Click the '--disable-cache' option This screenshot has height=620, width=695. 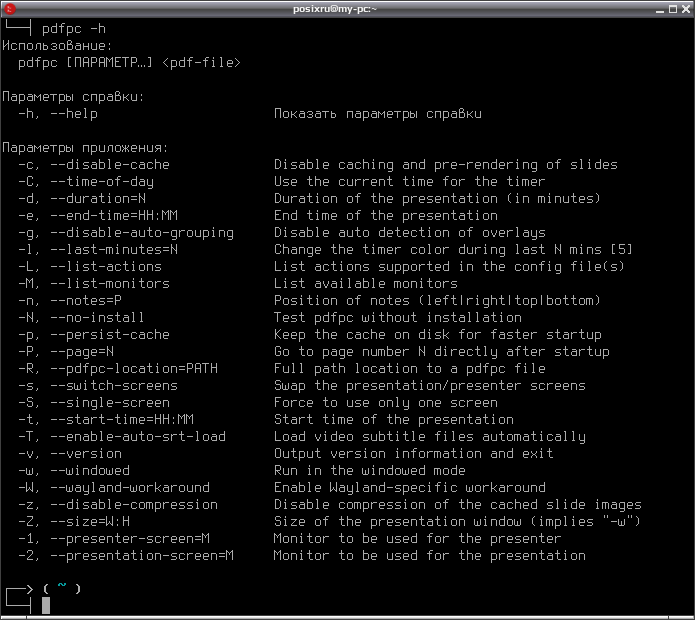tap(109, 164)
